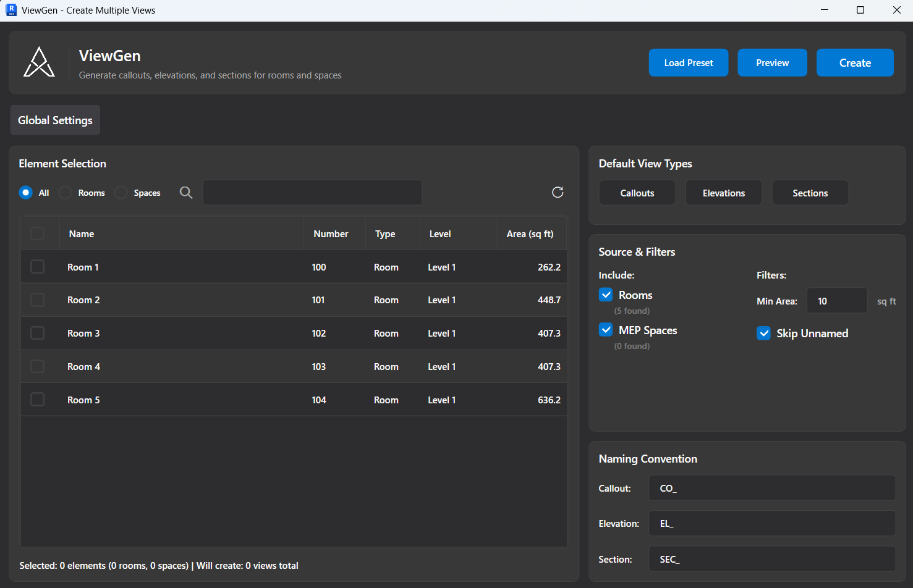Close the ViewGen window
The image size is (913, 588).
click(x=896, y=10)
